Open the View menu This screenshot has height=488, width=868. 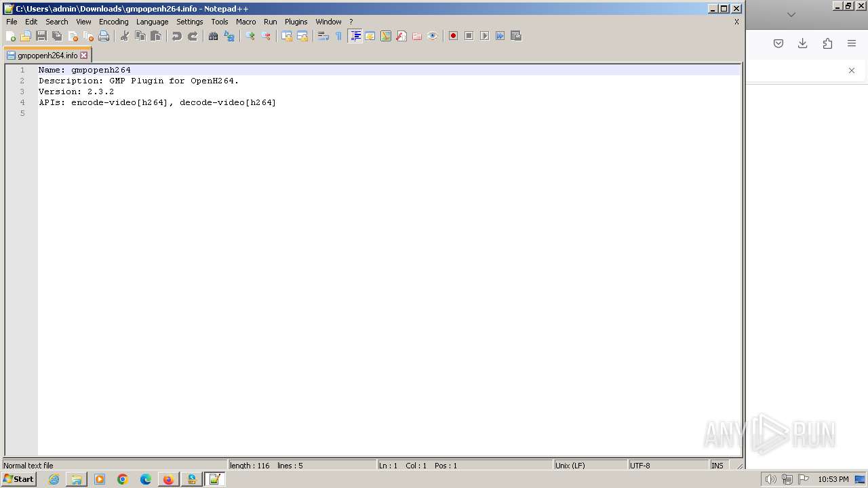click(x=83, y=22)
